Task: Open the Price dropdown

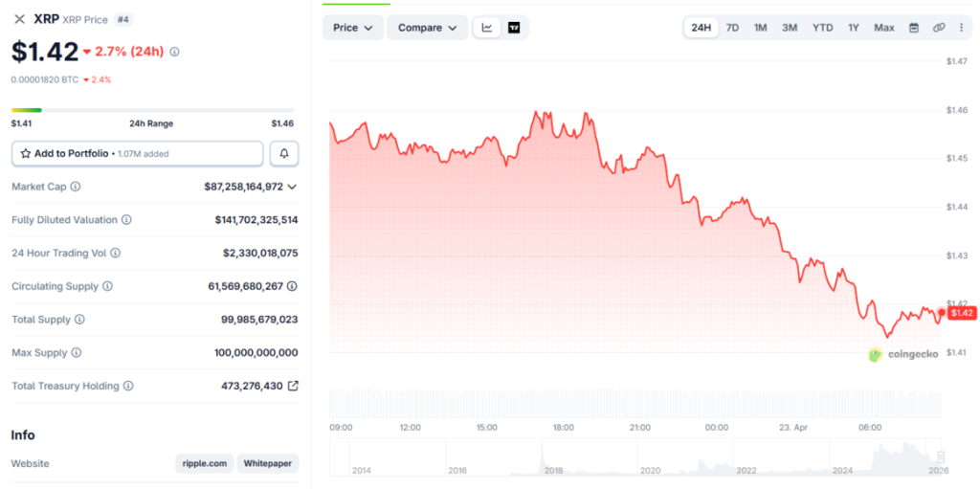Action: coord(352,28)
